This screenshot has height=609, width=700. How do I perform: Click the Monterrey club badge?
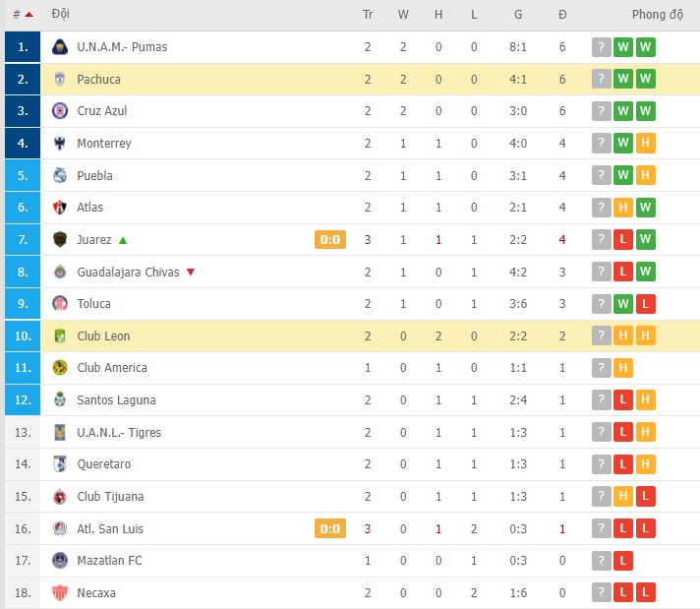(x=60, y=144)
